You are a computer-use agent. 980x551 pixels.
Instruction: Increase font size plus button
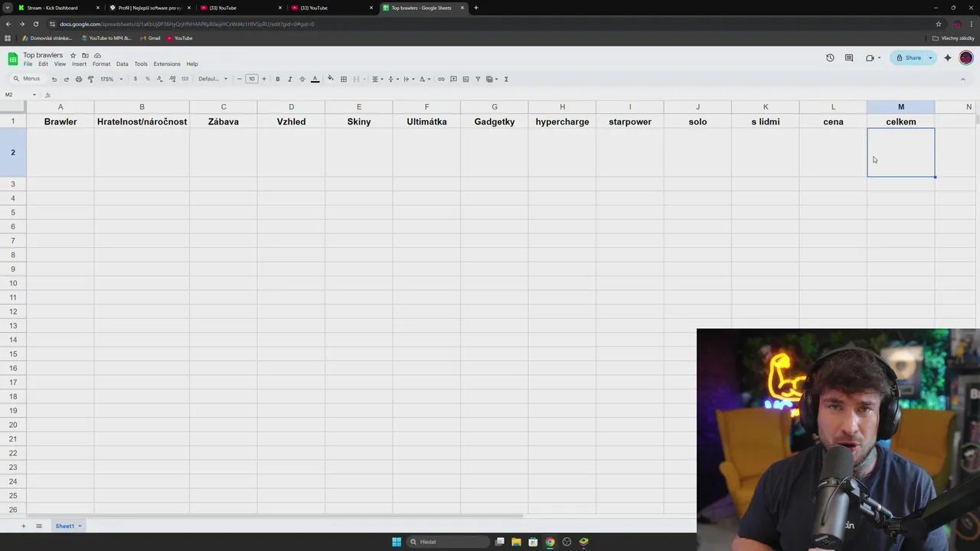tap(264, 79)
